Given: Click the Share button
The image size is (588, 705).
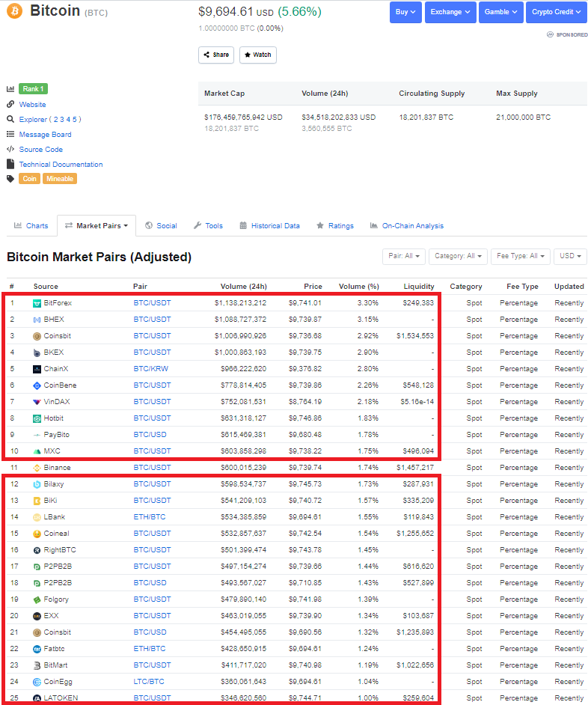Looking at the screenshot, I should tap(216, 55).
